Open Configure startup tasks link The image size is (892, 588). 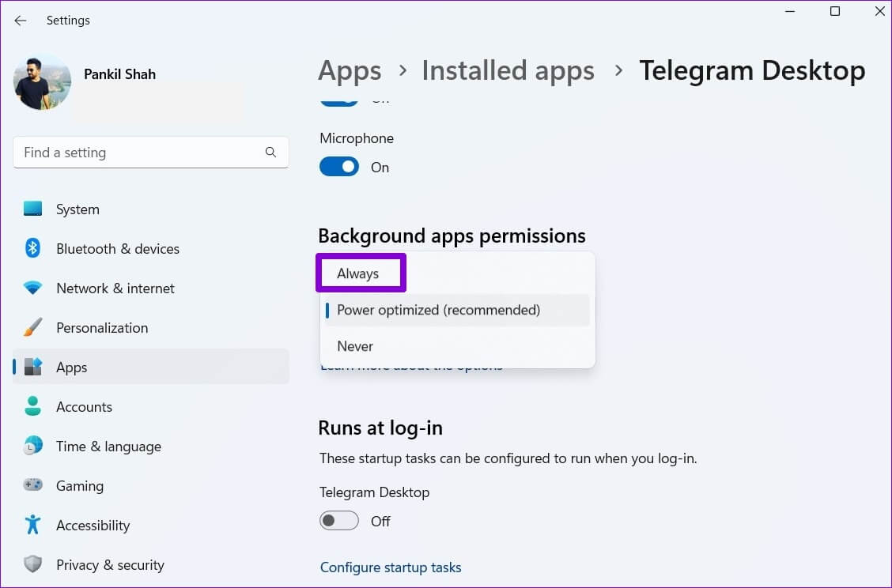coord(391,567)
